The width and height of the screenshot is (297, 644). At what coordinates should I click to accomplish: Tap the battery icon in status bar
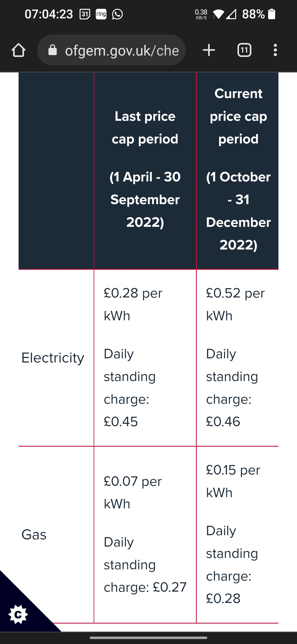tap(271, 14)
